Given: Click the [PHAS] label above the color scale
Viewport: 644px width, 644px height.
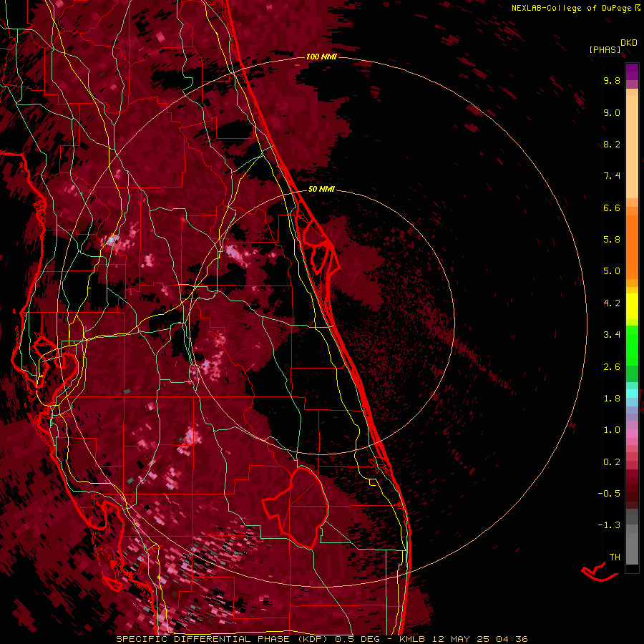Looking at the screenshot, I should pos(605,49).
